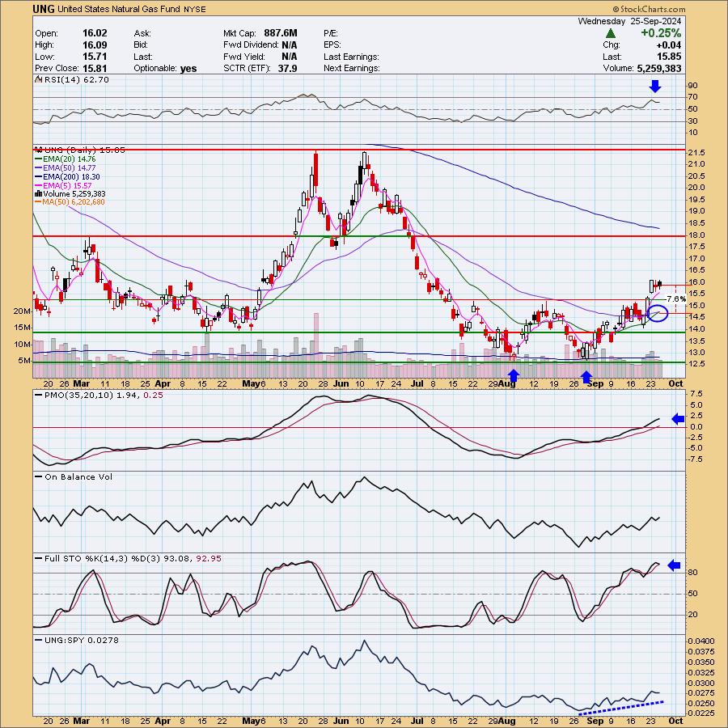Click the MA(50) 6,202,680 legend entry

pos(74,202)
